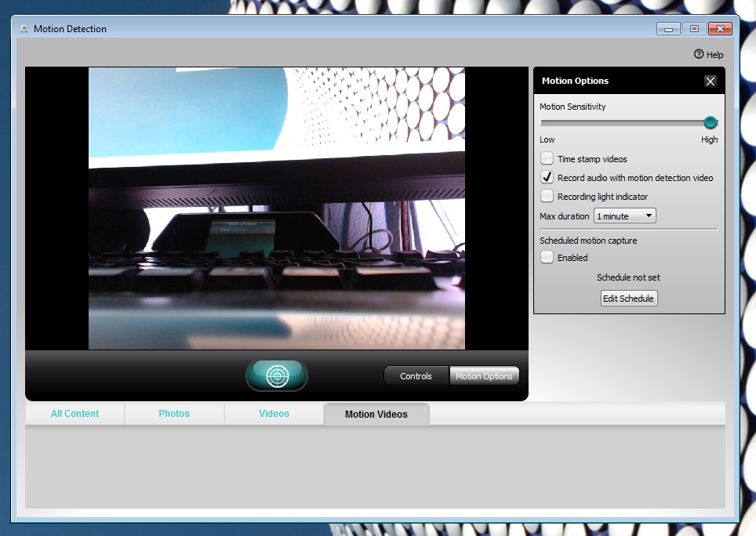Maximize the Motion Detection window
The height and width of the screenshot is (536, 756).
(694, 29)
